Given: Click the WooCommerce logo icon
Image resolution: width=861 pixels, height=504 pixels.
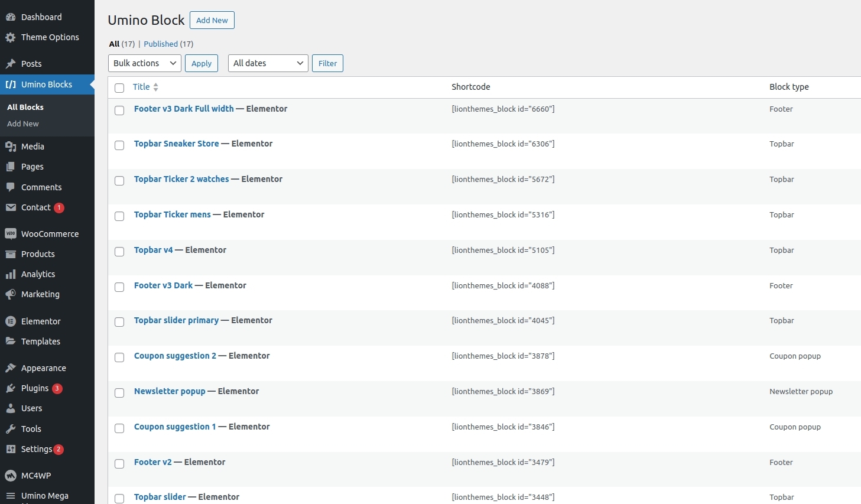Looking at the screenshot, I should click(x=11, y=234).
